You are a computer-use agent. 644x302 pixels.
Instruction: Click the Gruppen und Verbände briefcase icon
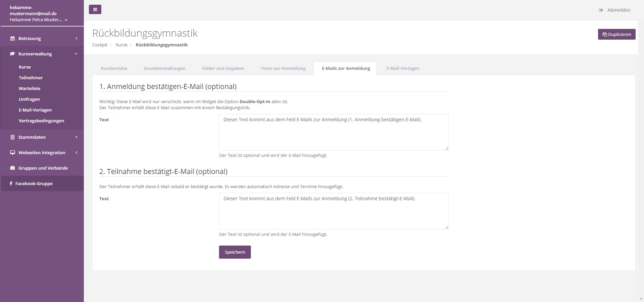click(12, 168)
